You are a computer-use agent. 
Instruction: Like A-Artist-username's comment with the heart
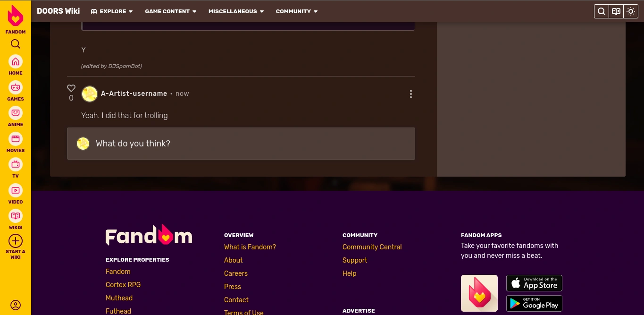(x=71, y=88)
